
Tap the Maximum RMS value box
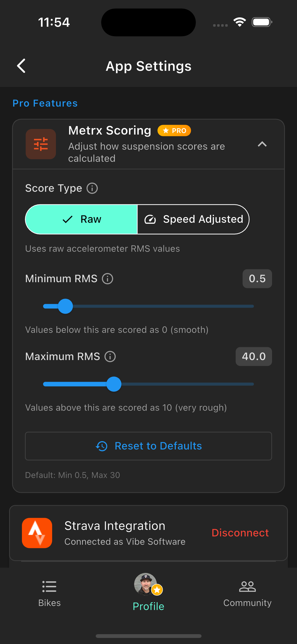[253, 357]
